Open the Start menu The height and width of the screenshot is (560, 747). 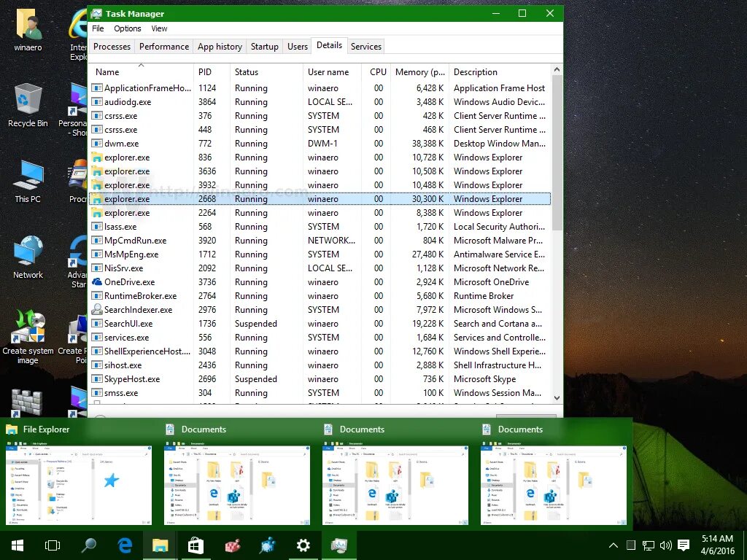pos(18,545)
